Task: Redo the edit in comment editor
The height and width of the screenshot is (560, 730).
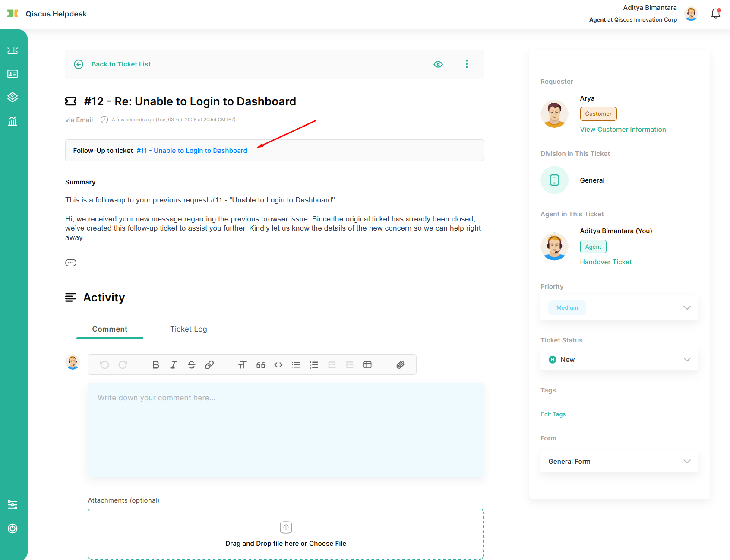Action: click(123, 365)
